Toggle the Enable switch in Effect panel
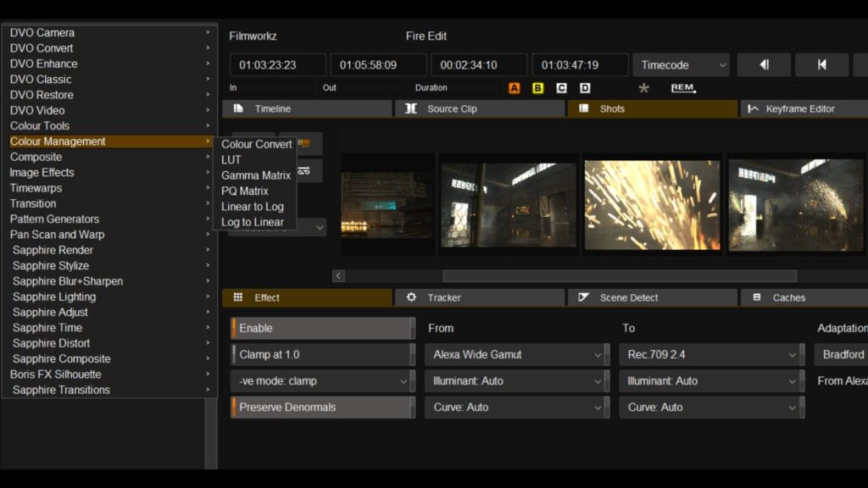This screenshot has width=868, height=488. point(322,328)
